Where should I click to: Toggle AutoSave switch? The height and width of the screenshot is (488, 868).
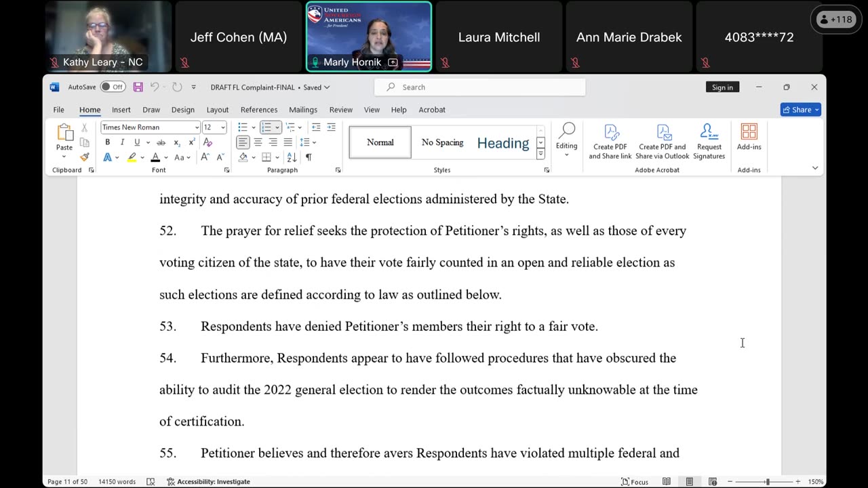[113, 87]
